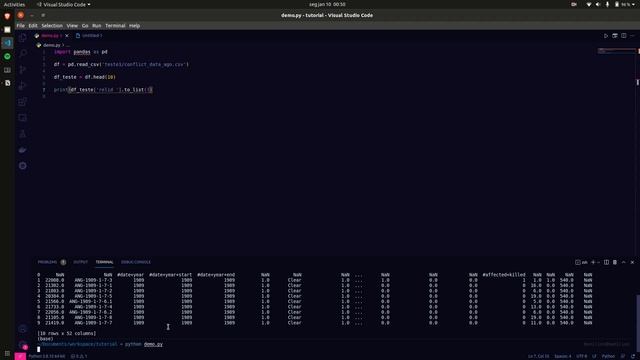Open the Visual Studio Code app menu dropdown
The width and height of the screenshot is (640, 360).
(x=64, y=4)
